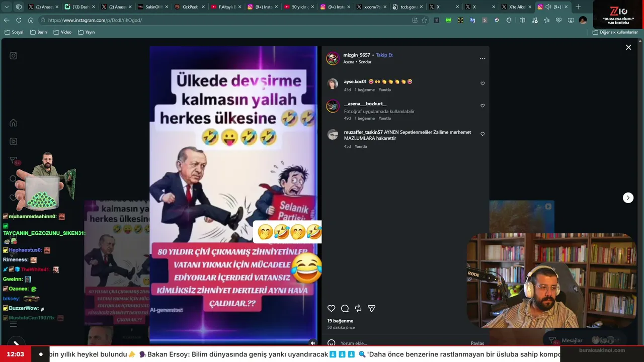
Task: Reply to muzaffer_taskin57 with Yanıtla
Action: (361, 147)
